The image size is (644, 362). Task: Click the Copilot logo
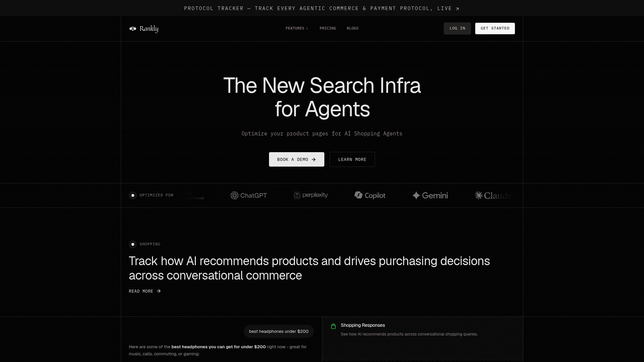(370, 195)
